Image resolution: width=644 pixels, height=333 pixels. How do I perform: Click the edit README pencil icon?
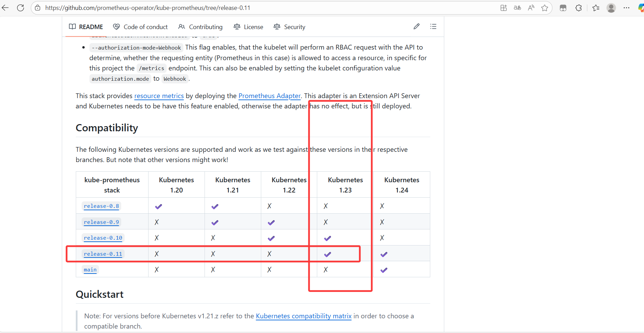click(416, 27)
